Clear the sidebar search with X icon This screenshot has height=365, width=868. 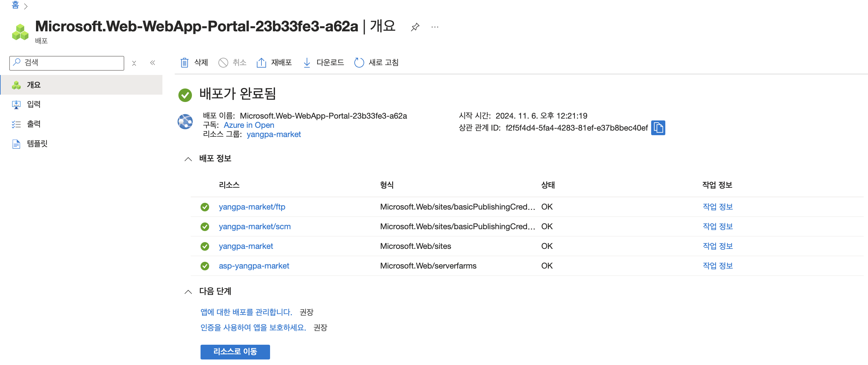(x=134, y=63)
